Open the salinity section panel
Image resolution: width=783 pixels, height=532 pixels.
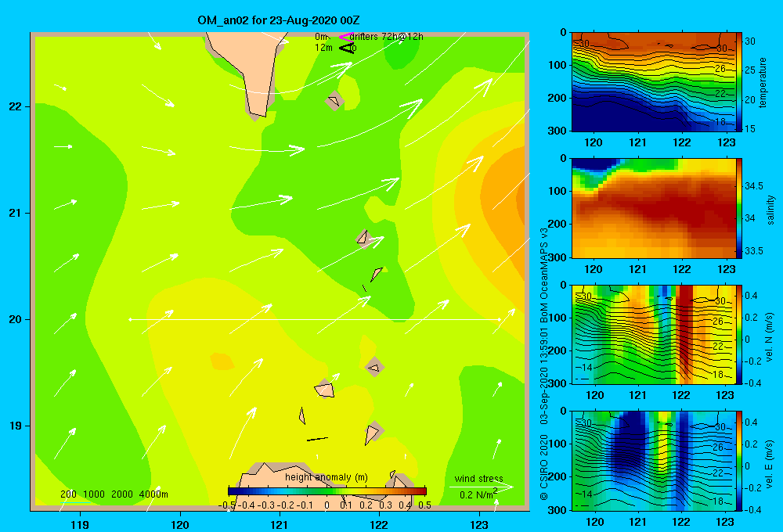tap(654, 208)
